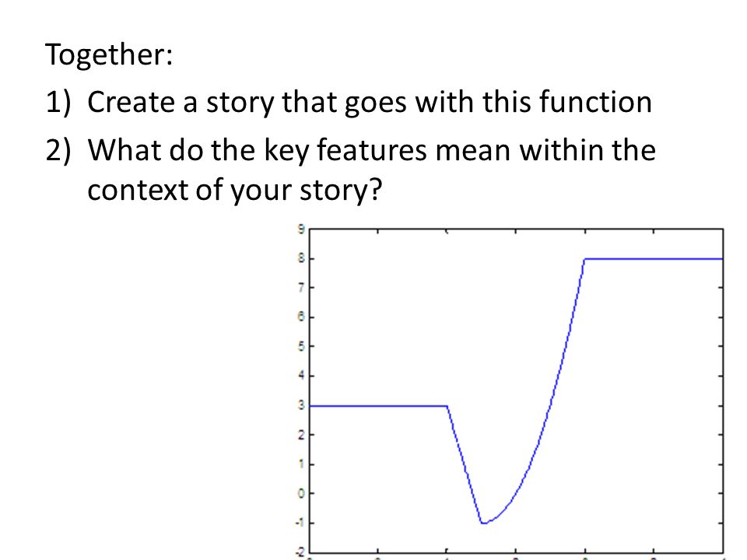Click the y-axis label -2

coord(300,552)
